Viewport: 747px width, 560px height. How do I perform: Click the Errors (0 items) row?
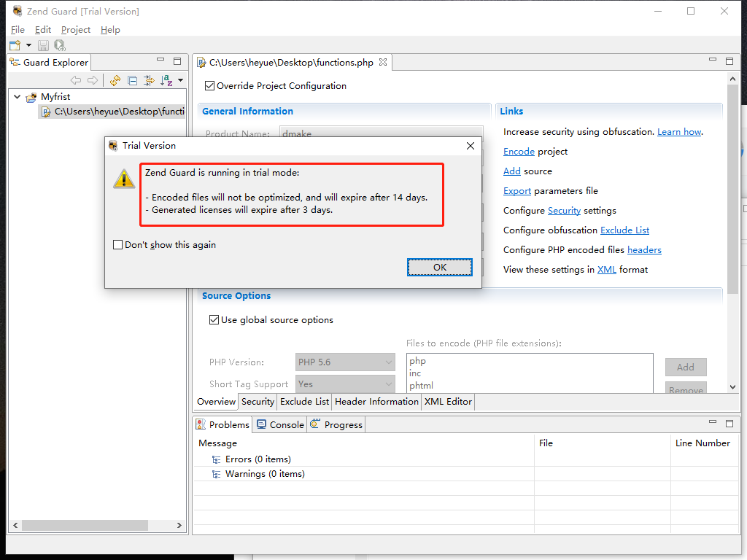tap(258, 459)
